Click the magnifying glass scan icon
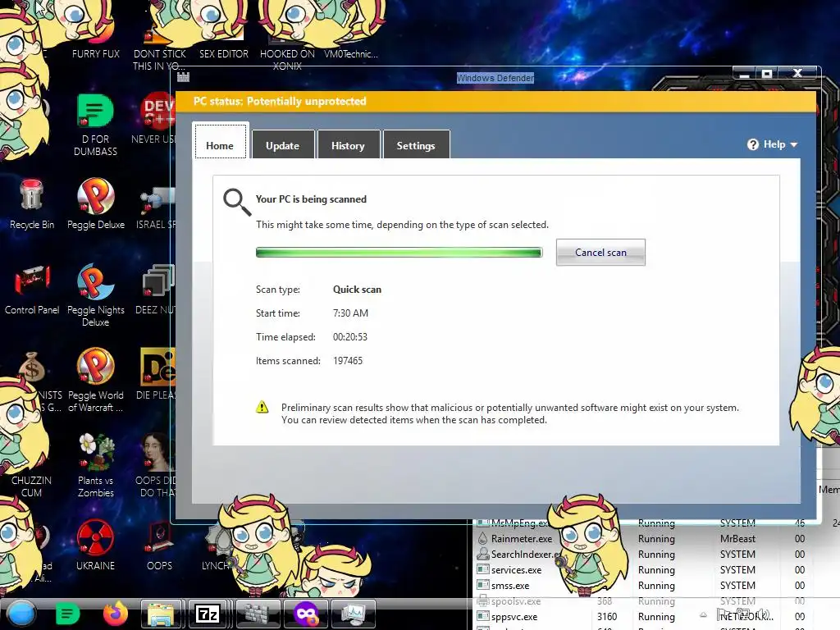This screenshot has height=630, width=840. tap(237, 202)
